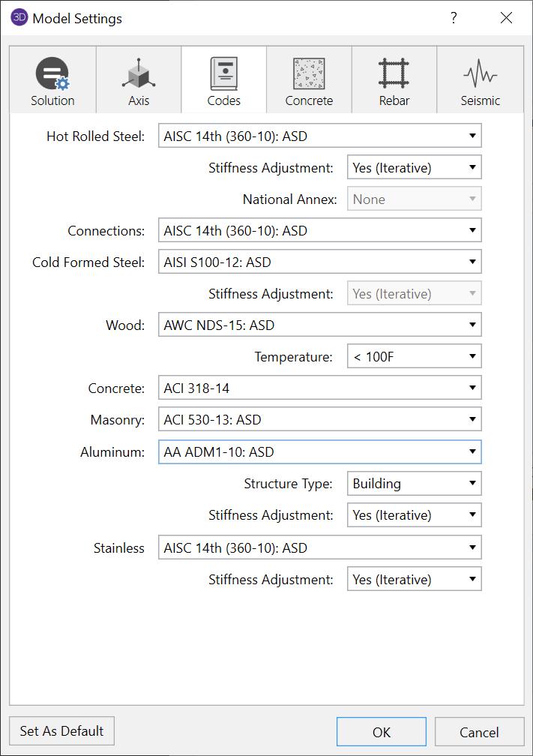Open the Seismic waveform icon
The image size is (533, 756).
tap(480, 73)
